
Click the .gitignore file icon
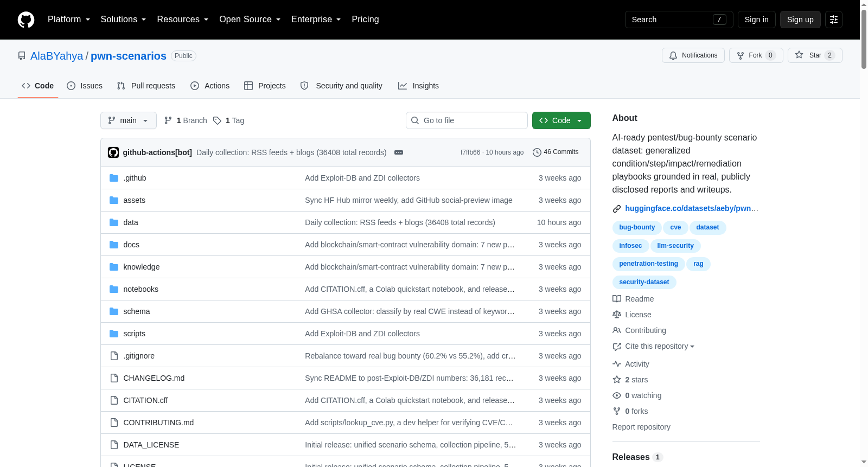click(x=114, y=356)
